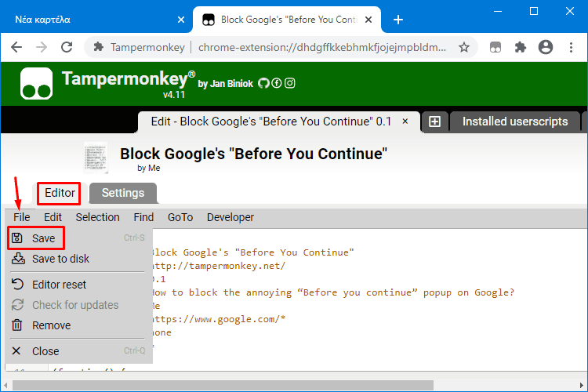Click the Save disk icon in File menu

tap(17, 238)
